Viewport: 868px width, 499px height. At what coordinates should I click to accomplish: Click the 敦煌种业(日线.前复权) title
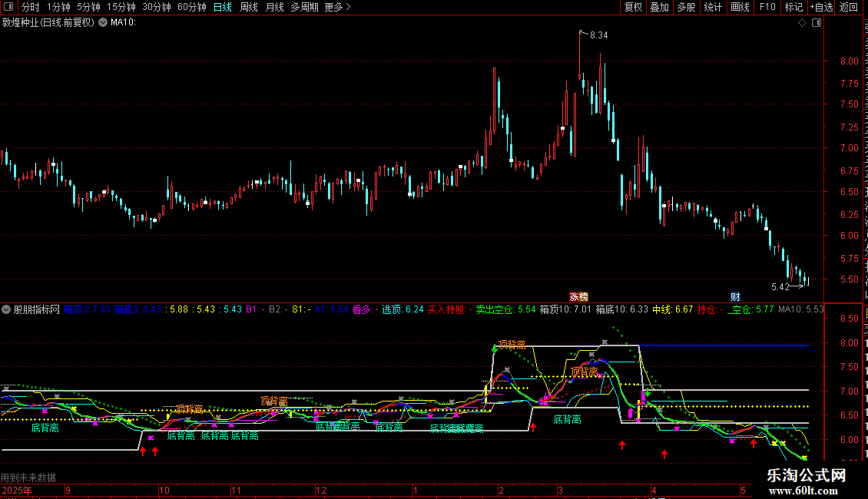click(x=48, y=23)
